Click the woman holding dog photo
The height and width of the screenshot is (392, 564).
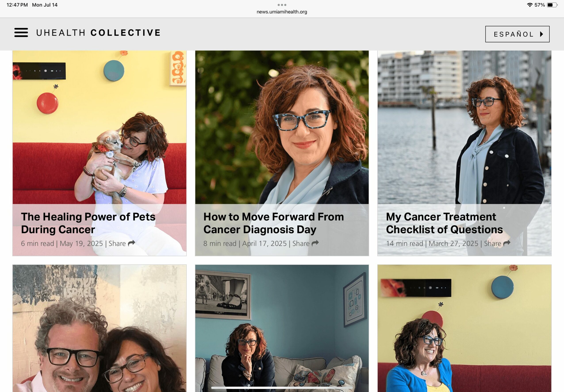100,127
